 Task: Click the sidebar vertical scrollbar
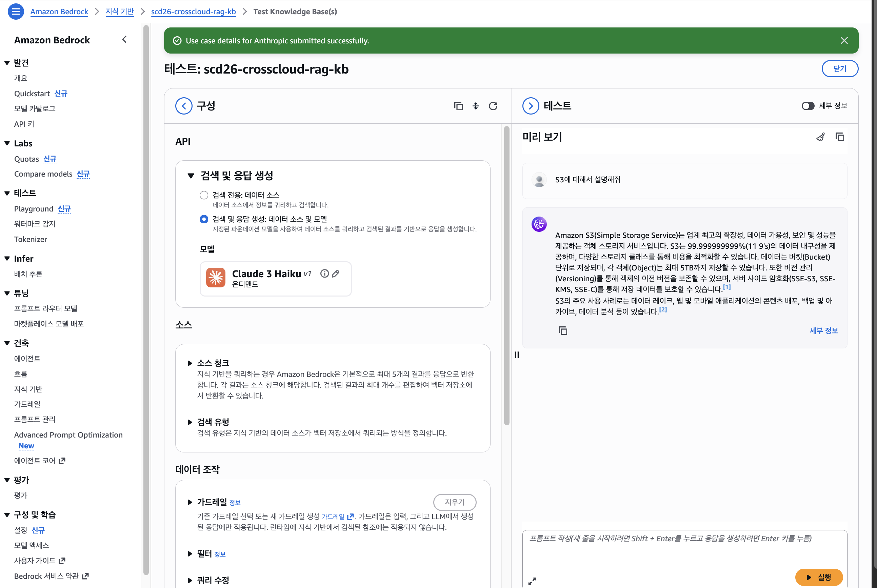(146, 300)
